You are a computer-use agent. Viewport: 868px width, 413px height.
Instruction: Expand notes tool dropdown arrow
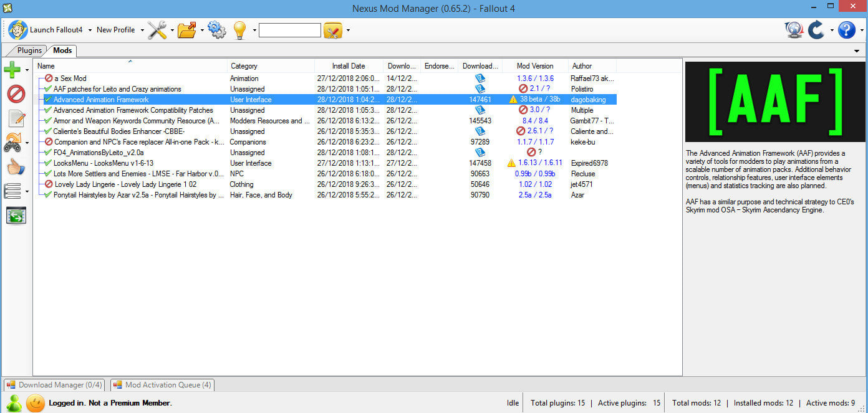click(348, 30)
